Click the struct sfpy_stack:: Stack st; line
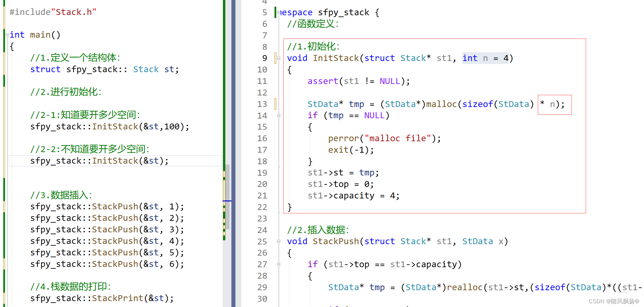644x307 pixels. point(105,69)
